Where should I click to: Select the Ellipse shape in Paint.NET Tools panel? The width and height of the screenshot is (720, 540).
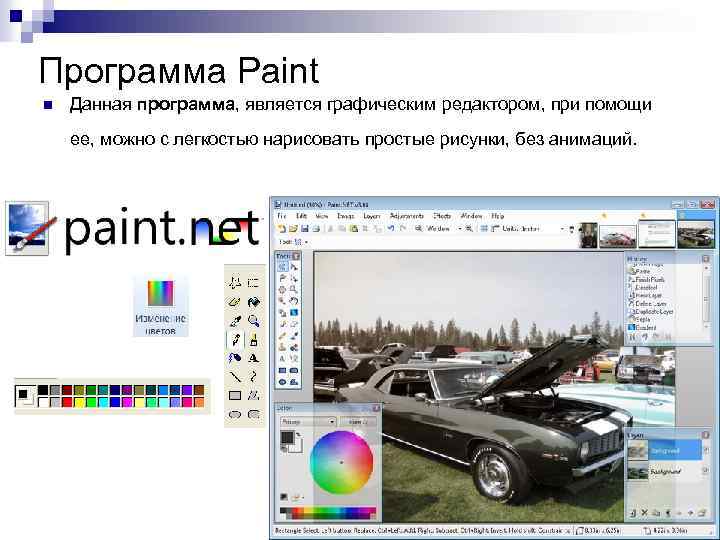pyautogui.click(x=282, y=382)
